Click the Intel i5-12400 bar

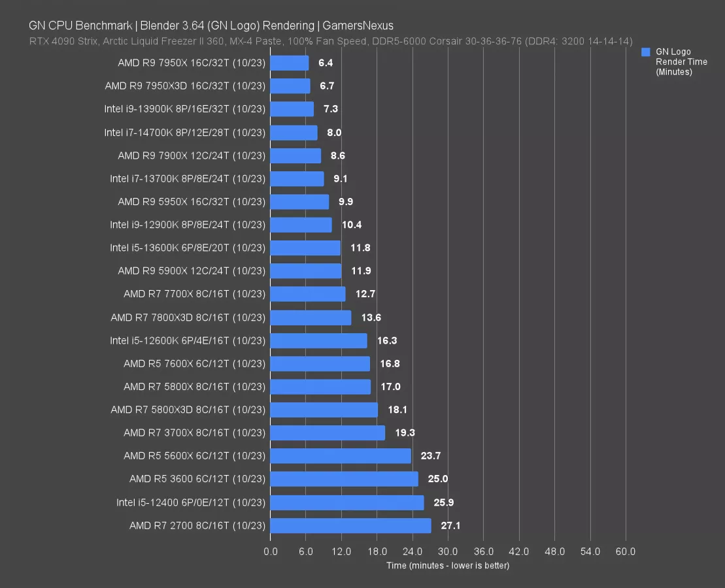click(x=346, y=502)
